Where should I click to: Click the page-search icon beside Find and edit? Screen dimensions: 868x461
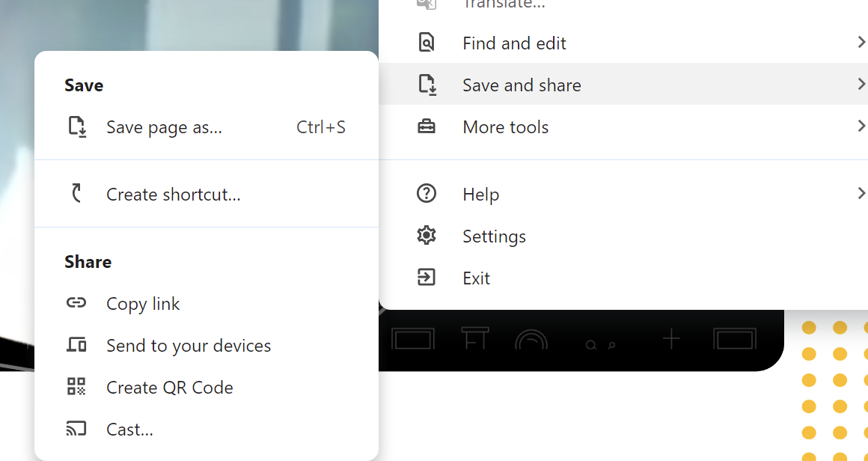[426, 42]
